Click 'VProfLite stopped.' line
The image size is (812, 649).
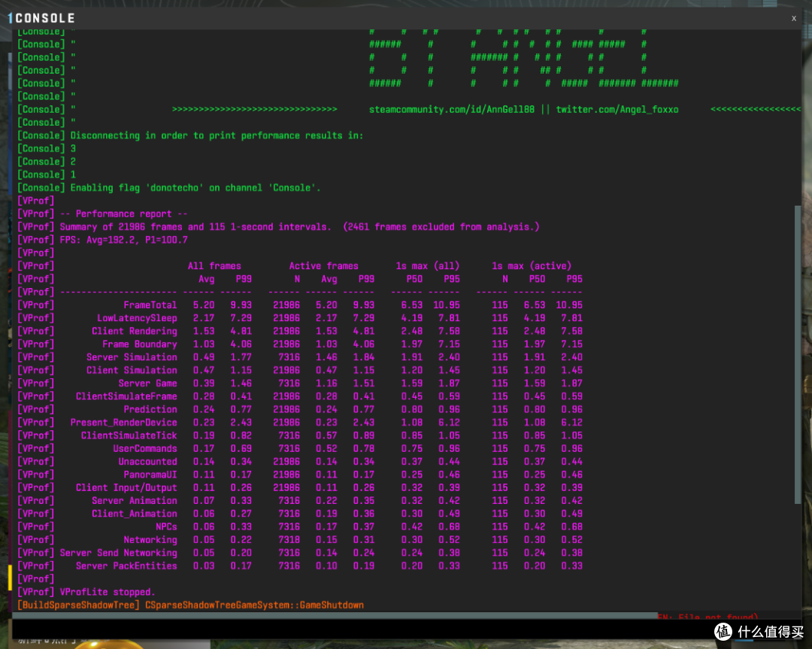86,592
